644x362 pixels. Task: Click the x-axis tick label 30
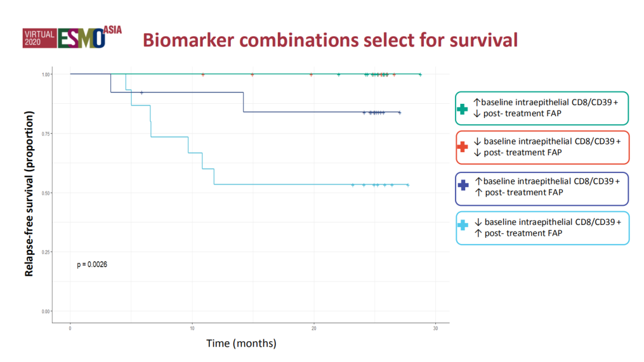click(x=435, y=329)
